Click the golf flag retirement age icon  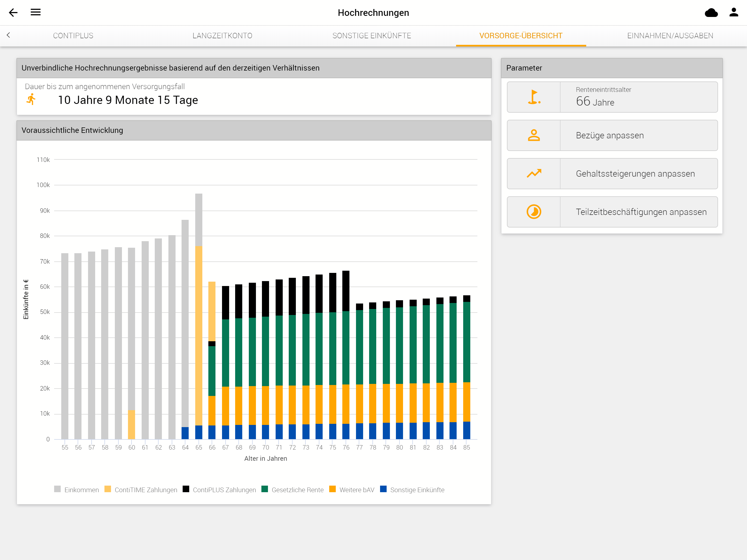[534, 97]
